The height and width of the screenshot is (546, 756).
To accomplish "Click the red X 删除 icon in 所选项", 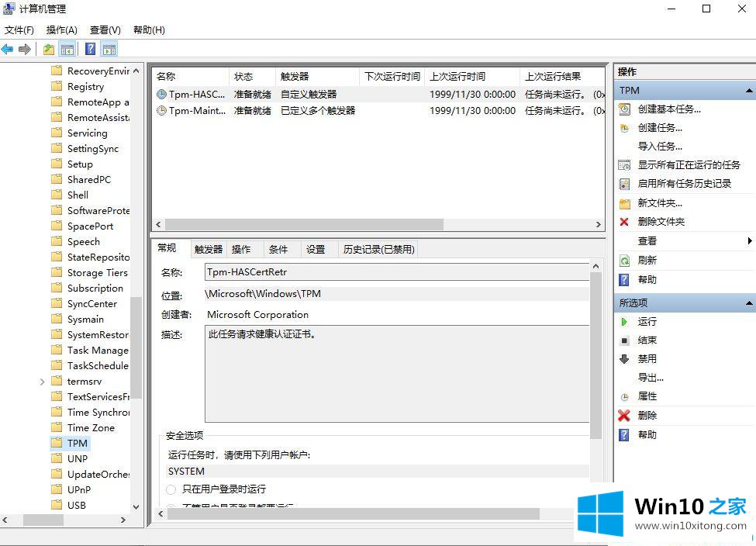I will [624, 415].
